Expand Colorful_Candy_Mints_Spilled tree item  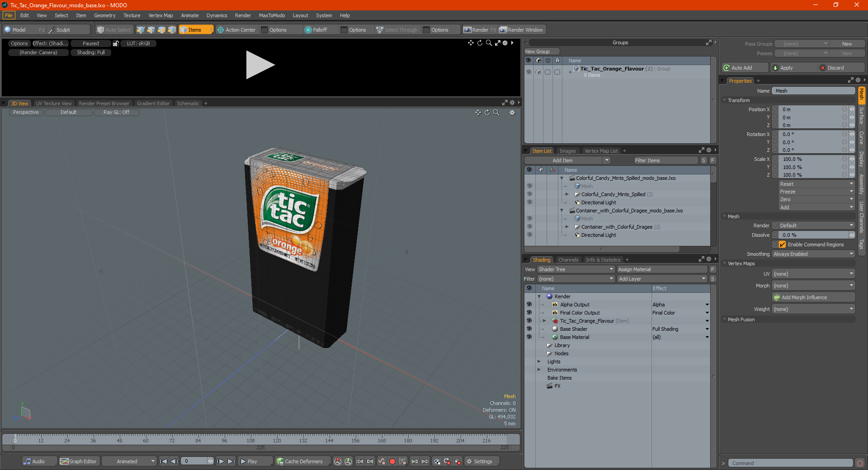point(567,194)
